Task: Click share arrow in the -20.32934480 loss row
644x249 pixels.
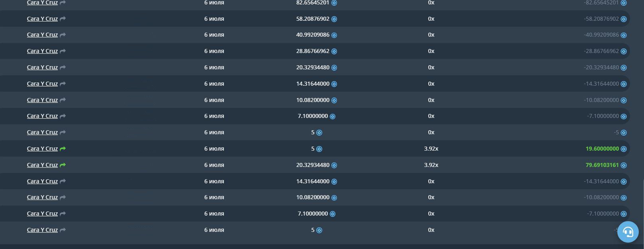Action: [x=63, y=67]
